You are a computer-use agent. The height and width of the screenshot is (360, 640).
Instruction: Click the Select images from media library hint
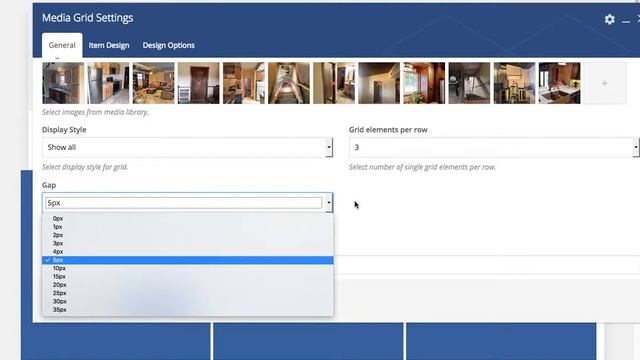point(95,112)
